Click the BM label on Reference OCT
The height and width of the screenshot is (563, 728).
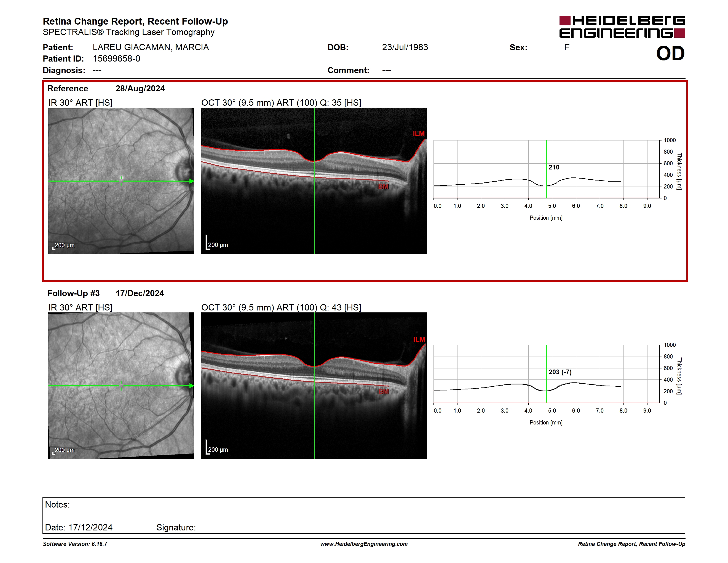pos(383,187)
